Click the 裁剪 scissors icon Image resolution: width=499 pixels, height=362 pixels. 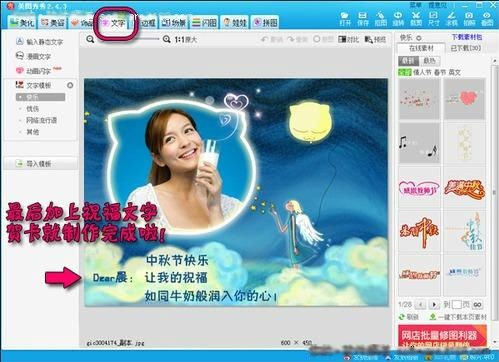coord(416,19)
